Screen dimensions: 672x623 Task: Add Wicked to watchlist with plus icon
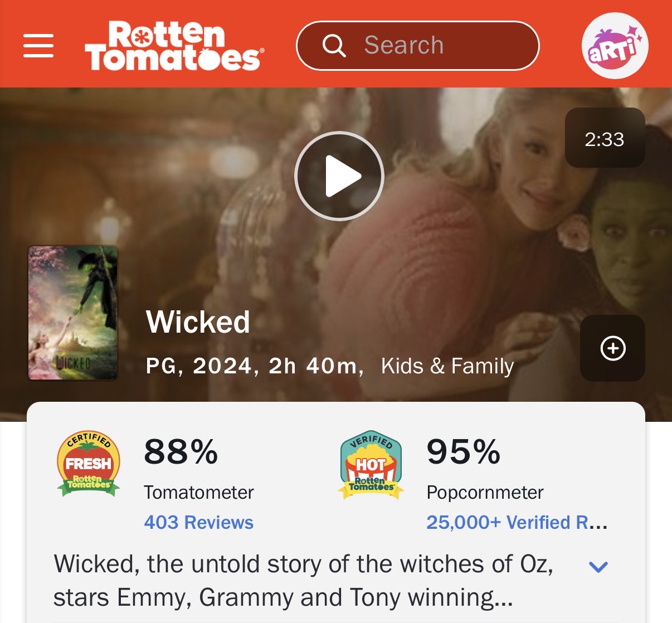pyautogui.click(x=613, y=348)
